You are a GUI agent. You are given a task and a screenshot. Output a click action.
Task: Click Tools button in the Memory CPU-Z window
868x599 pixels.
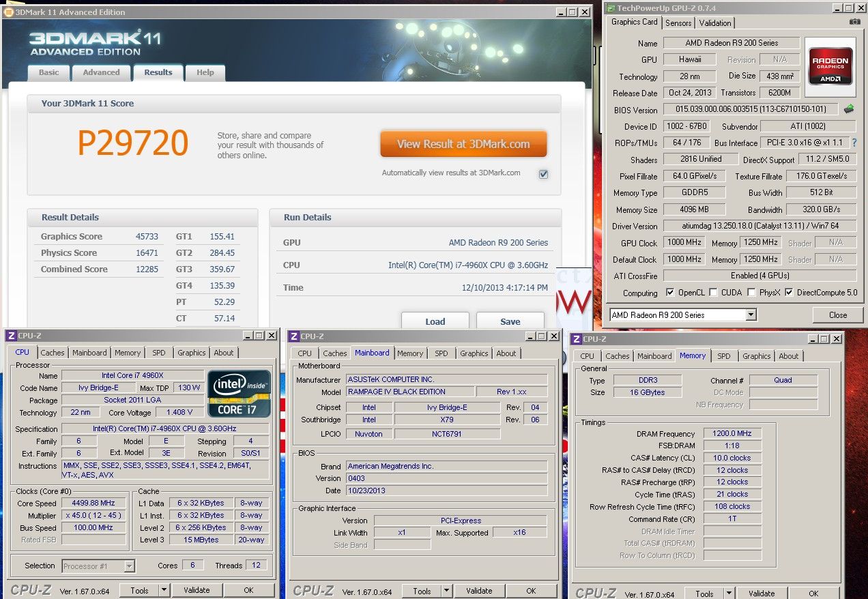pos(704,594)
